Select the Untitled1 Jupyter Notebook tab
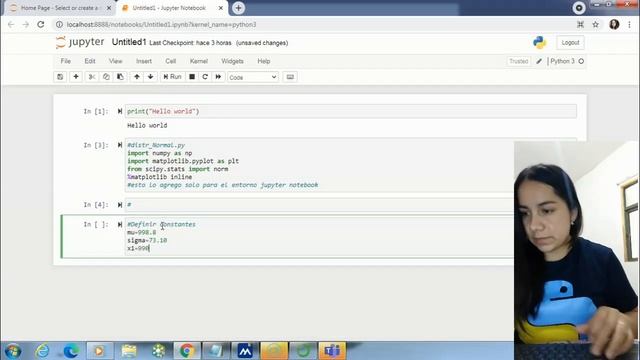This screenshot has height=360, width=640. click(x=169, y=8)
